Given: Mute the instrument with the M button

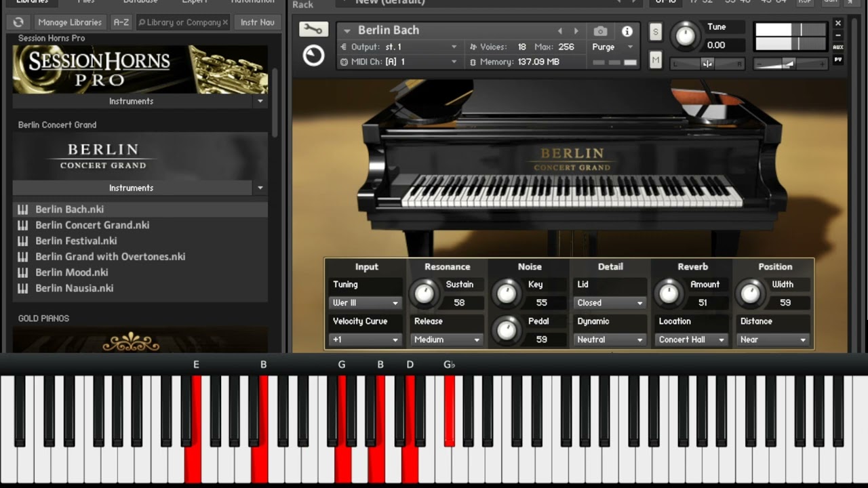Looking at the screenshot, I should coord(655,60).
